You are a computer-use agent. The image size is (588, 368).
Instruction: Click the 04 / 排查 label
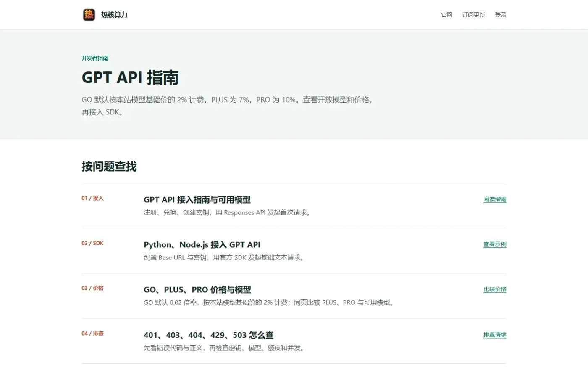point(92,334)
